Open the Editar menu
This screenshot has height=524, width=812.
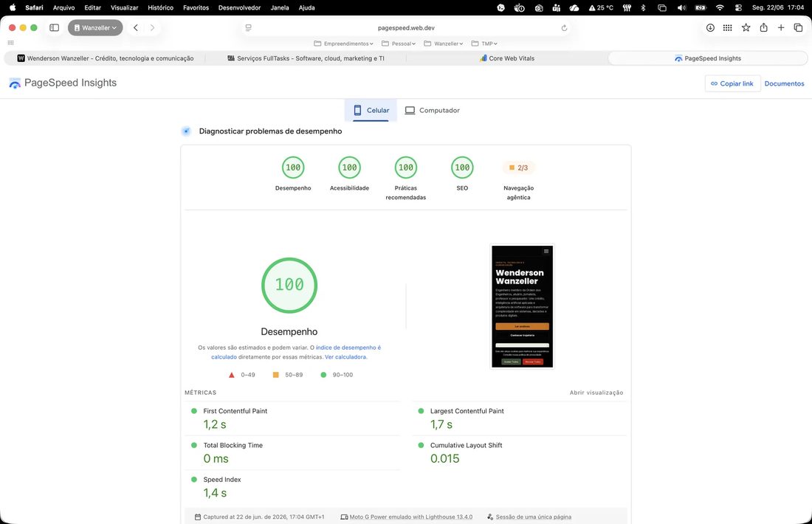click(x=93, y=8)
